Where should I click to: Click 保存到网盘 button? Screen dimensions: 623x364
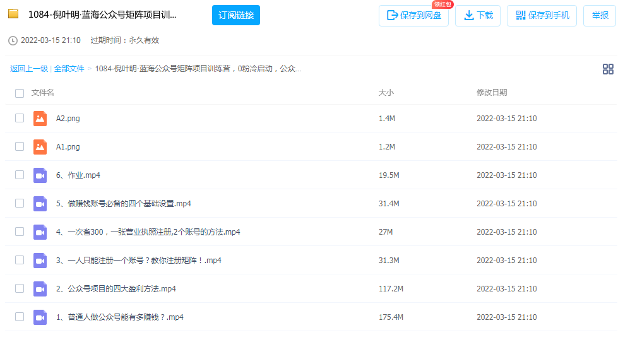[x=413, y=16]
